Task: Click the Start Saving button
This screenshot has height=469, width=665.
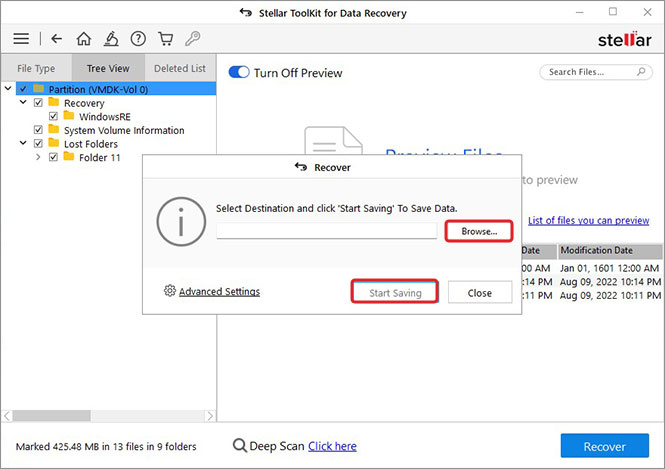Action: point(395,293)
